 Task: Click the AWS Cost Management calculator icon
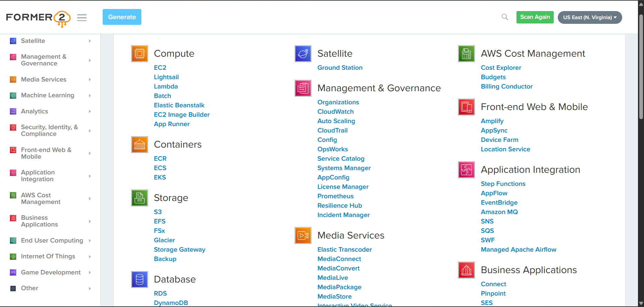[x=466, y=53]
